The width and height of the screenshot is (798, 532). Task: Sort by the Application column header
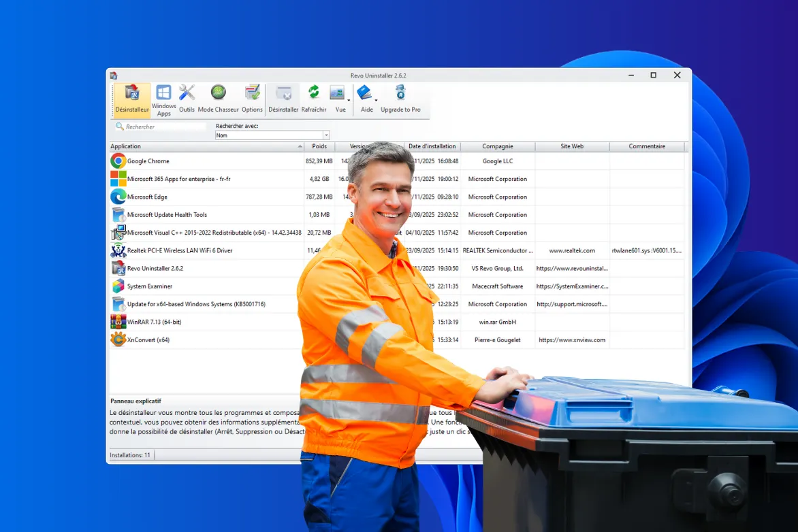pos(204,146)
